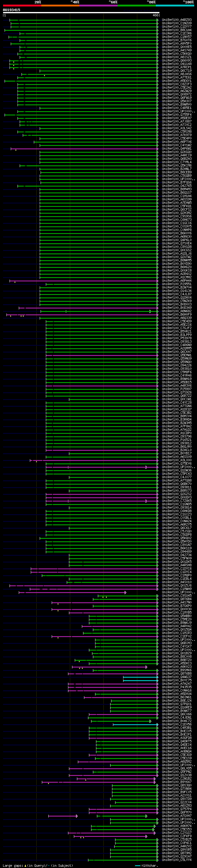Select the UniRef100_Q6LVD5 label
This screenshot has width=197, height=868.
176,768
